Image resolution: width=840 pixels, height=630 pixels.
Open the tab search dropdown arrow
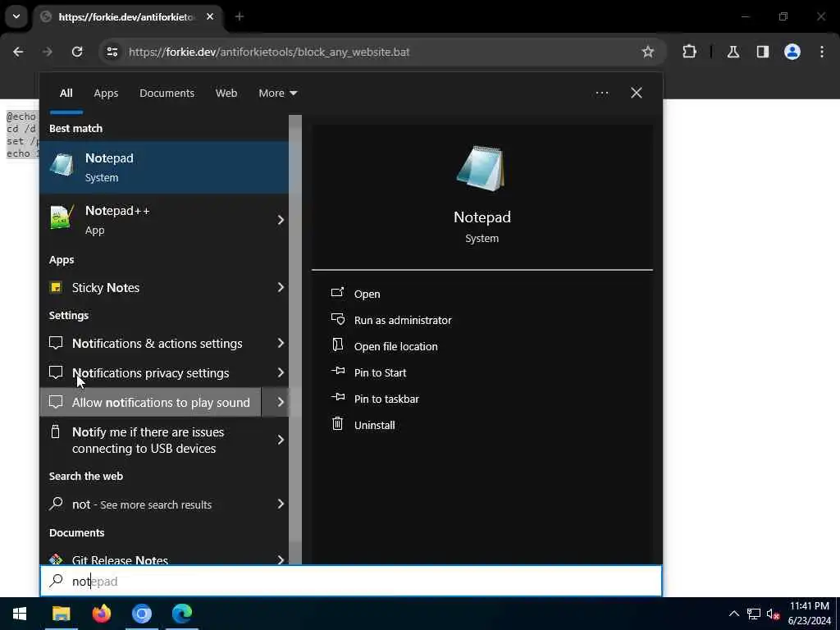(x=16, y=16)
